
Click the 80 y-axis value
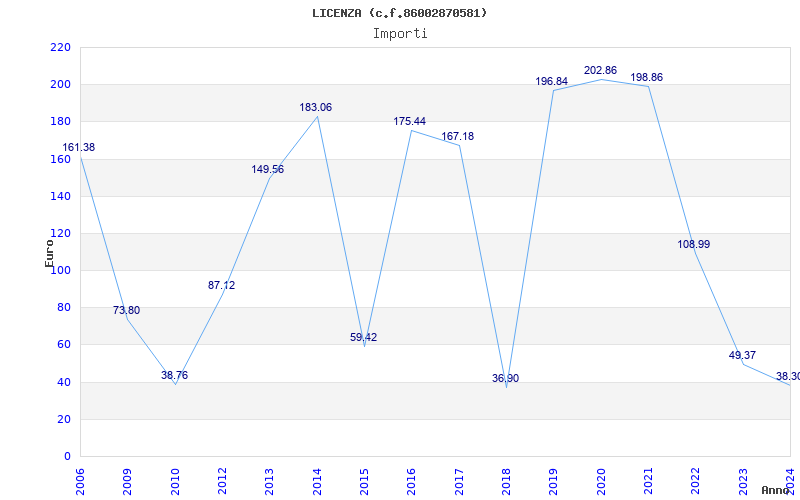pyautogui.click(x=63, y=308)
